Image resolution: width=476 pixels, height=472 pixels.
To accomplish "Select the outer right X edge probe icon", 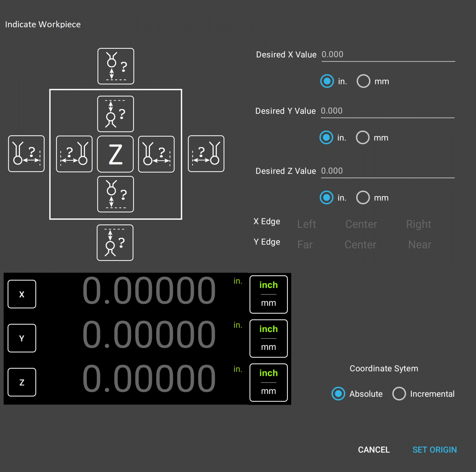I will pyautogui.click(x=206, y=154).
